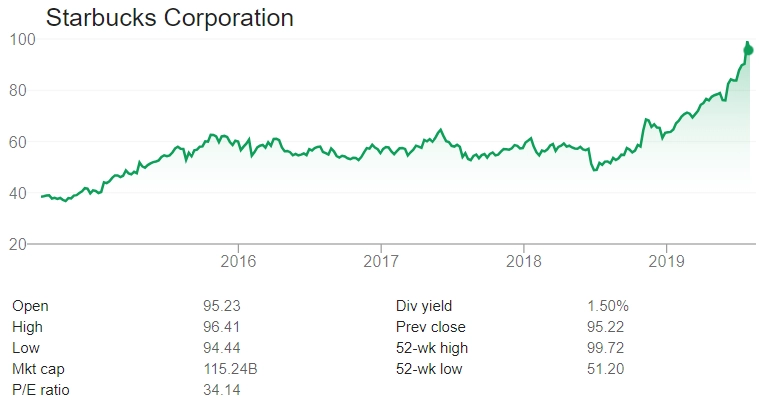Select the 2017 axis label

tap(381, 261)
